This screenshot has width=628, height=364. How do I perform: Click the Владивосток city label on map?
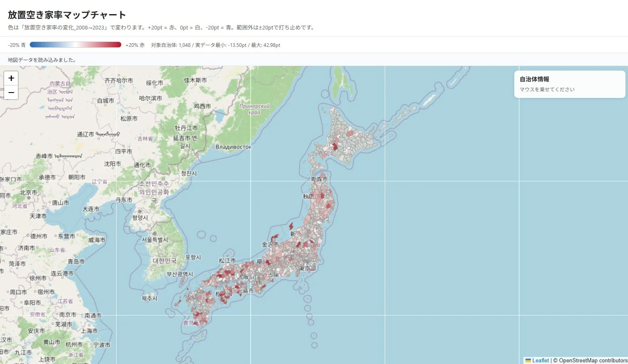pos(233,147)
